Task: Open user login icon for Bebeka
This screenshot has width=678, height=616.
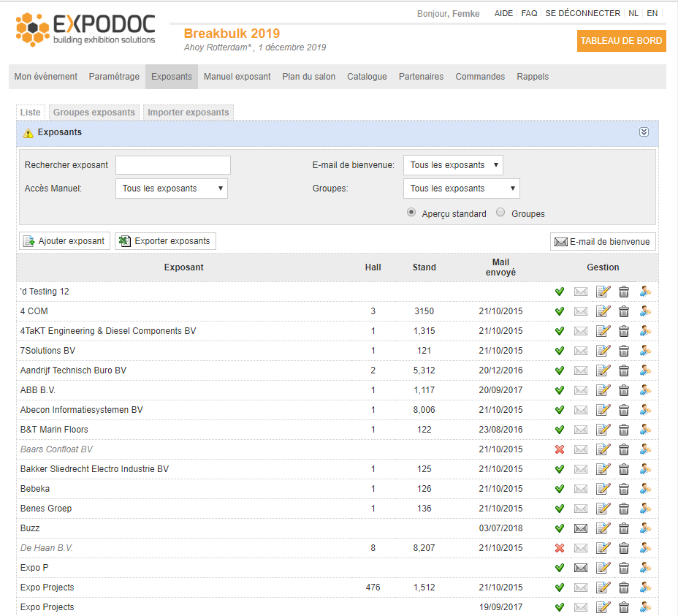Action: tap(646, 489)
